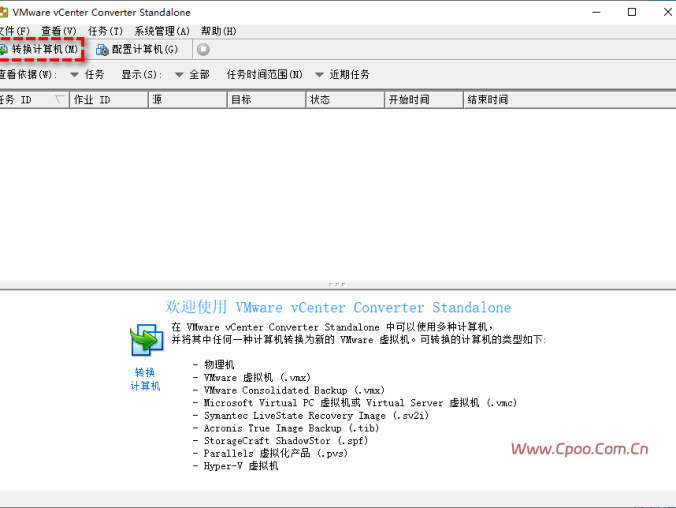
Task: Click the large green arrow convert icon
Action: coord(147,340)
